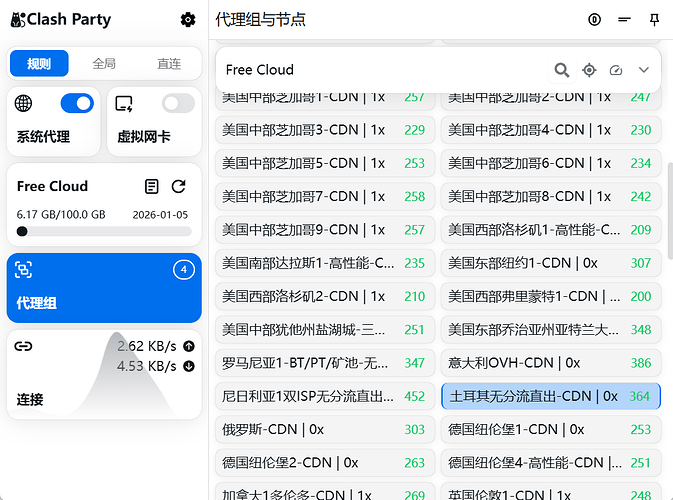Select node 德国纽伦堡2-CDN | 0x
This screenshot has height=500, width=673.
[x=325, y=463]
